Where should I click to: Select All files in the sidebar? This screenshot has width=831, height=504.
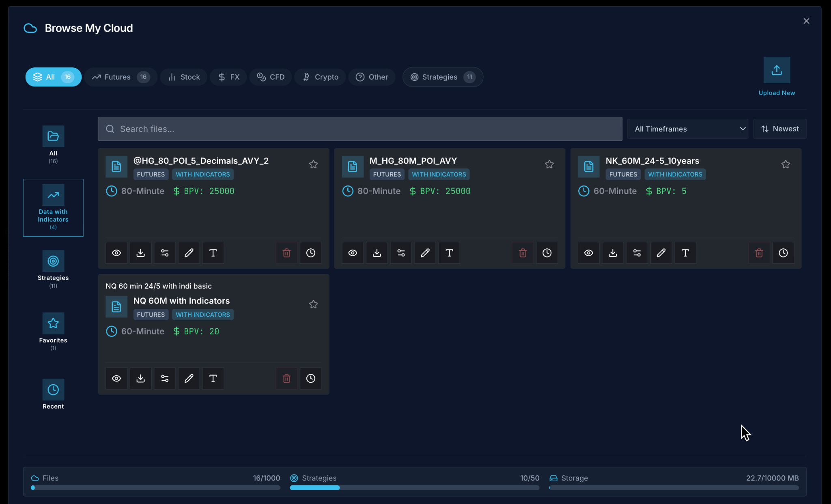tap(53, 145)
